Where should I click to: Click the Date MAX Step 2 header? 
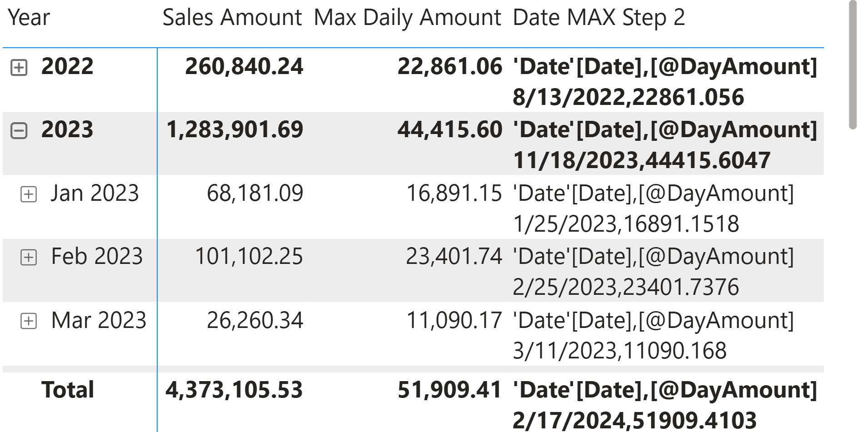tap(599, 18)
